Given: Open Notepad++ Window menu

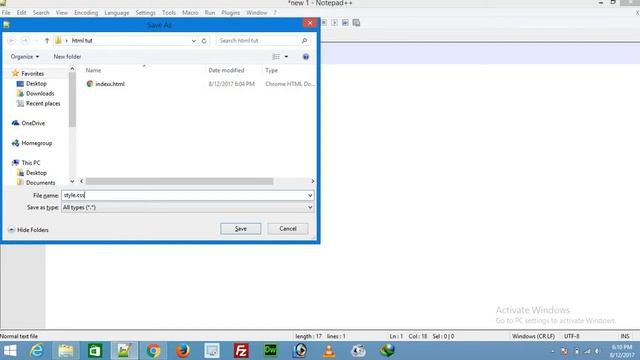Looking at the screenshot, I should point(256,13).
